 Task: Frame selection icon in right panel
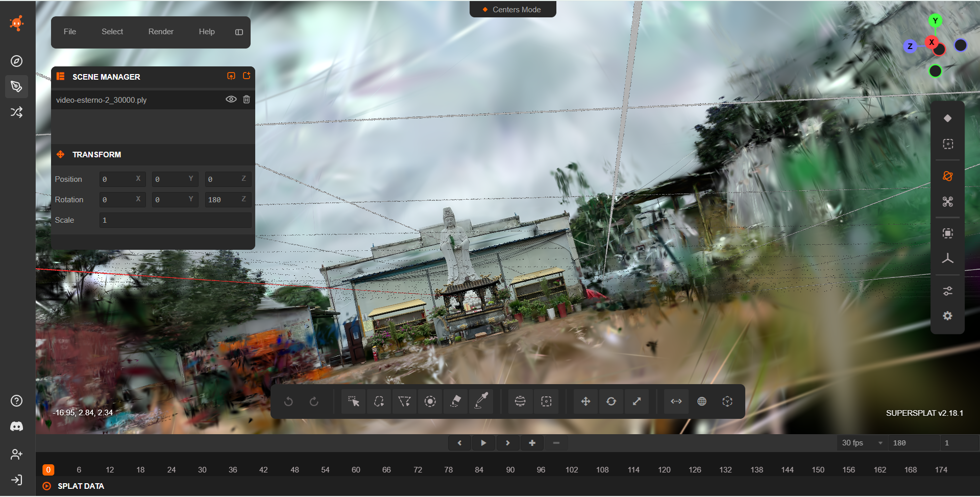[948, 233]
